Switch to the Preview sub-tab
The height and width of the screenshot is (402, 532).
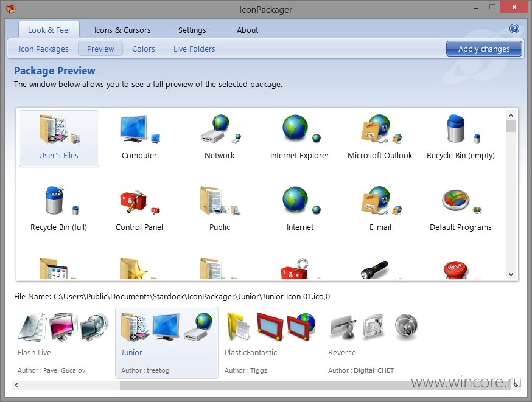[x=100, y=49]
